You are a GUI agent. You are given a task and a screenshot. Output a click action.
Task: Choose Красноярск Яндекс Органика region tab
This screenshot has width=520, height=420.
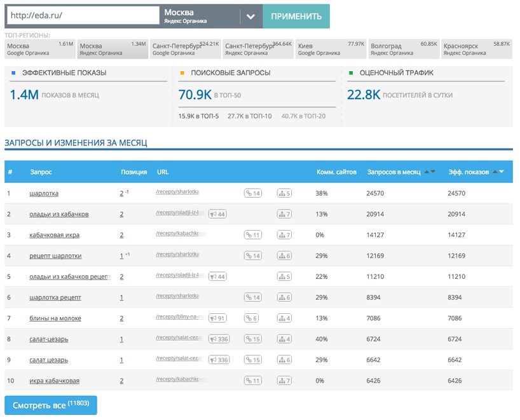pyautogui.click(x=476, y=49)
